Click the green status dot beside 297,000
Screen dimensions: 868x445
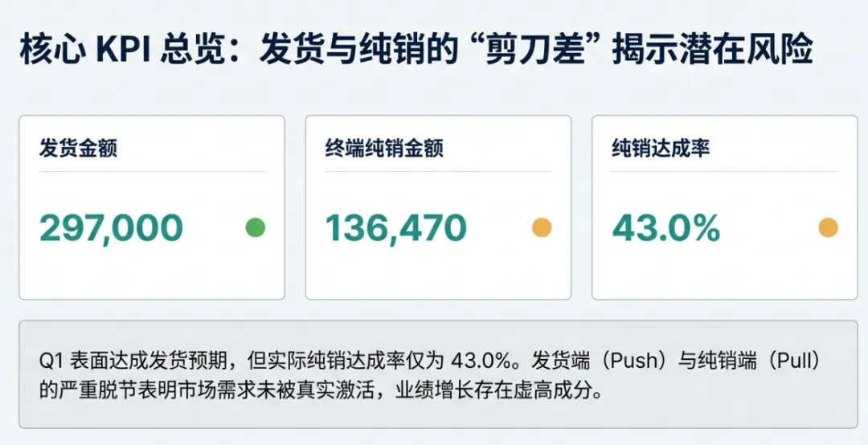(255, 228)
